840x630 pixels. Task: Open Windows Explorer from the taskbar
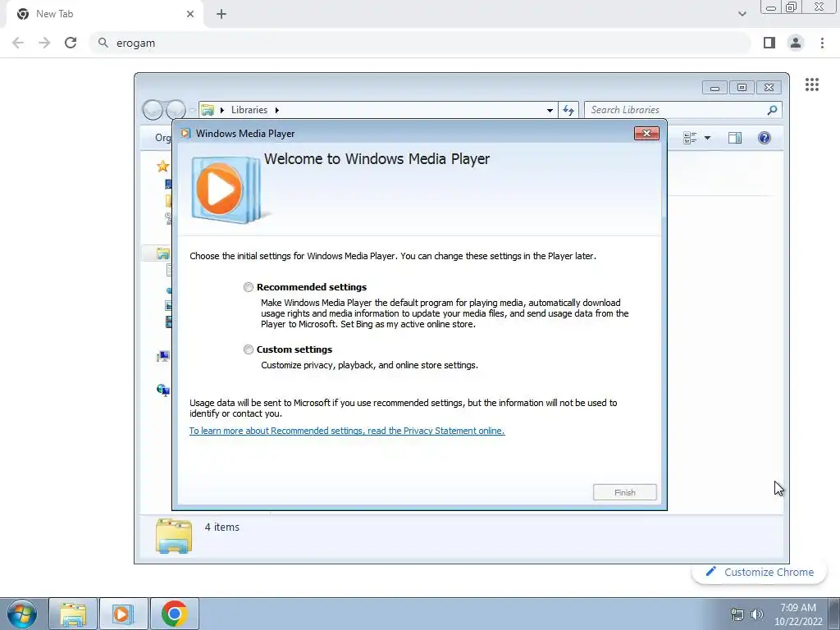(x=73, y=614)
